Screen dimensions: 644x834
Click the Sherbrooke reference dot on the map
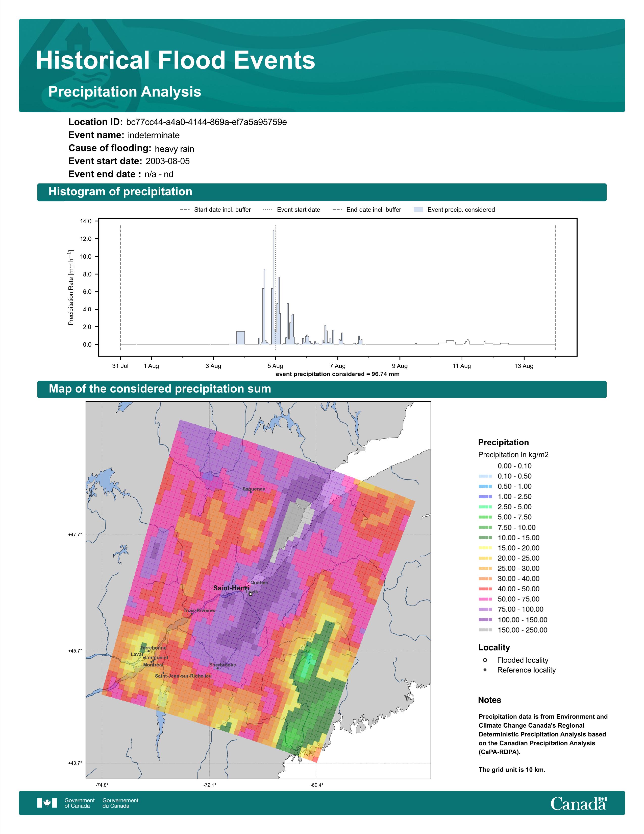click(x=218, y=668)
